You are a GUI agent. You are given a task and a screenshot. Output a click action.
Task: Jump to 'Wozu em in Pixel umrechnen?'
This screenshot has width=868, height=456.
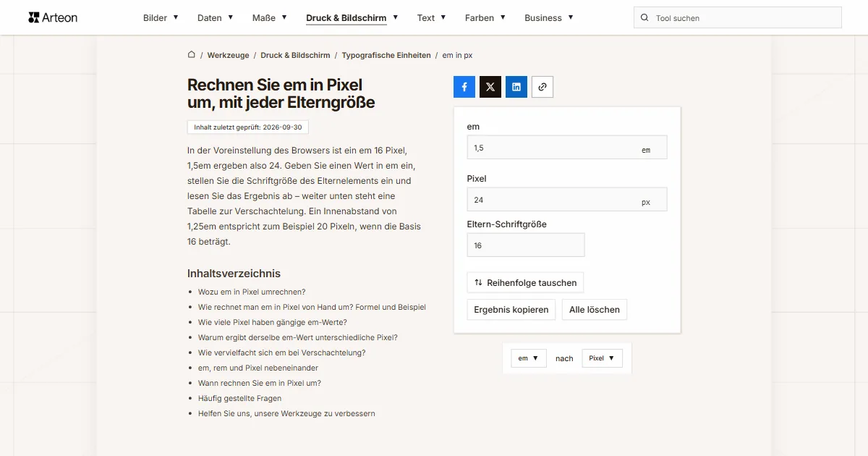pos(252,292)
